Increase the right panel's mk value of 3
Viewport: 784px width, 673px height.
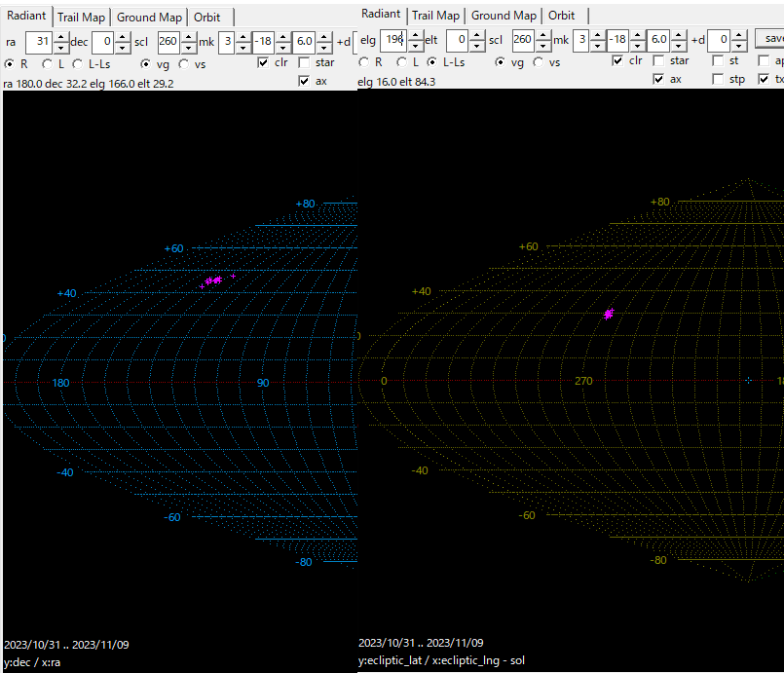598,35
